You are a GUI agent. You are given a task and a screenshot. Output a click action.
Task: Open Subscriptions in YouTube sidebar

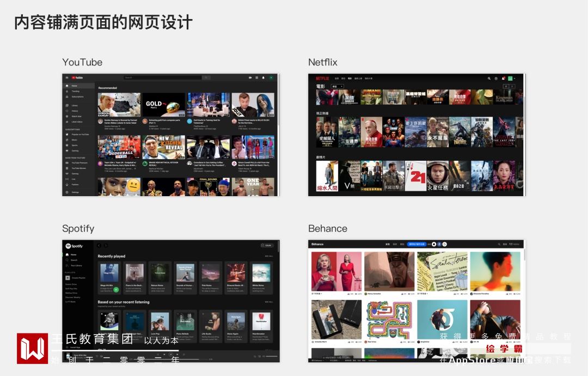click(x=78, y=97)
